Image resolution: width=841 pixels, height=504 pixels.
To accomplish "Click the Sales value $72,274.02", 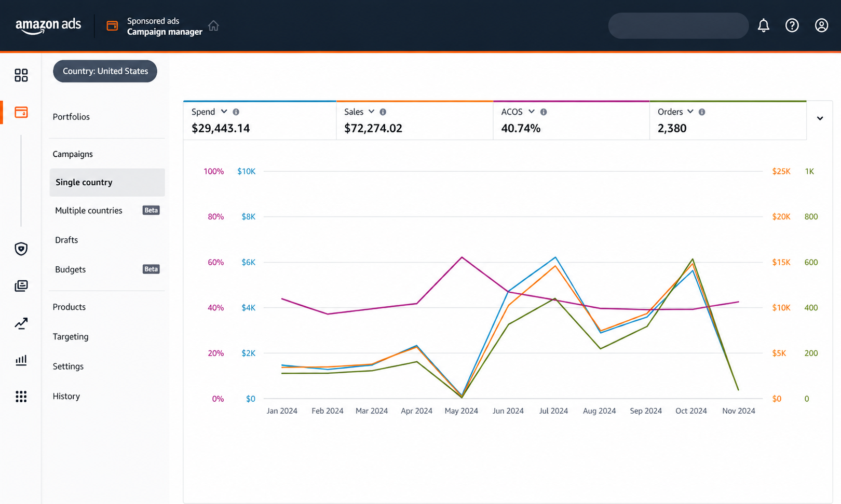I will pyautogui.click(x=373, y=128).
